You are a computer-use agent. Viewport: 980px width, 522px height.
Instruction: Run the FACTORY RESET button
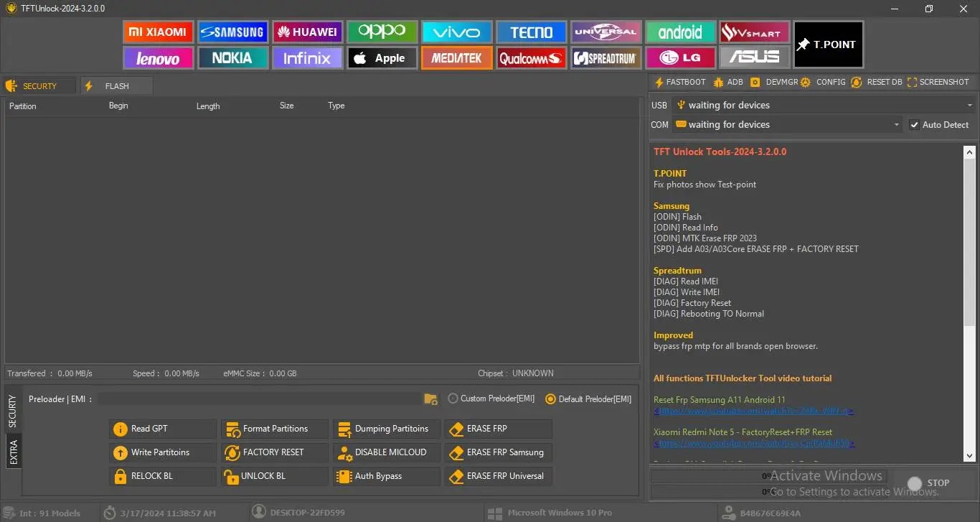275,452
